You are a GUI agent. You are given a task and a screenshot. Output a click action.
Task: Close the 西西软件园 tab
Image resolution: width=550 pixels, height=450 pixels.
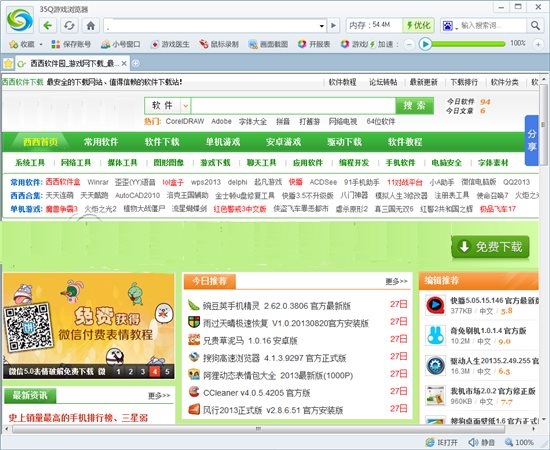124,63
